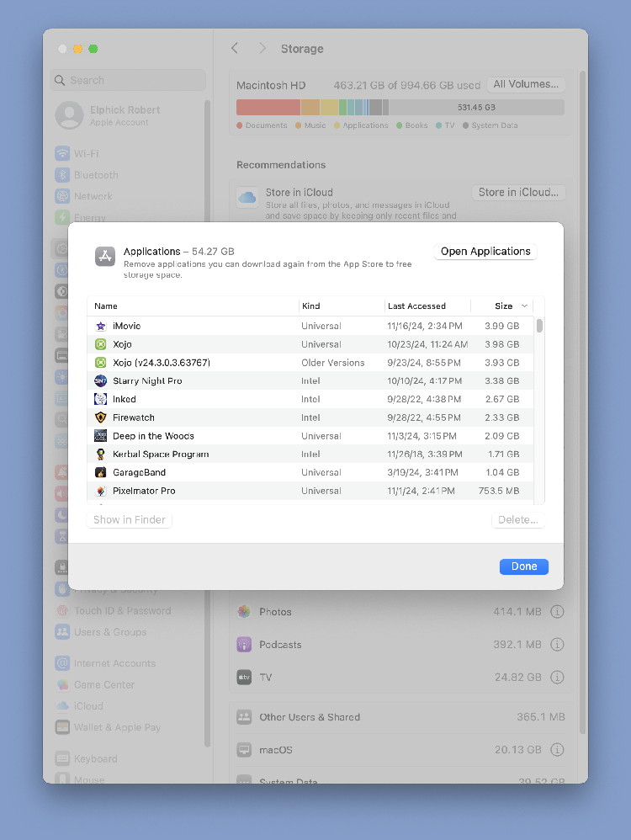Open Touch ID & Password in sidebar
Screen dimensions: 631x840
coord(123,611)
